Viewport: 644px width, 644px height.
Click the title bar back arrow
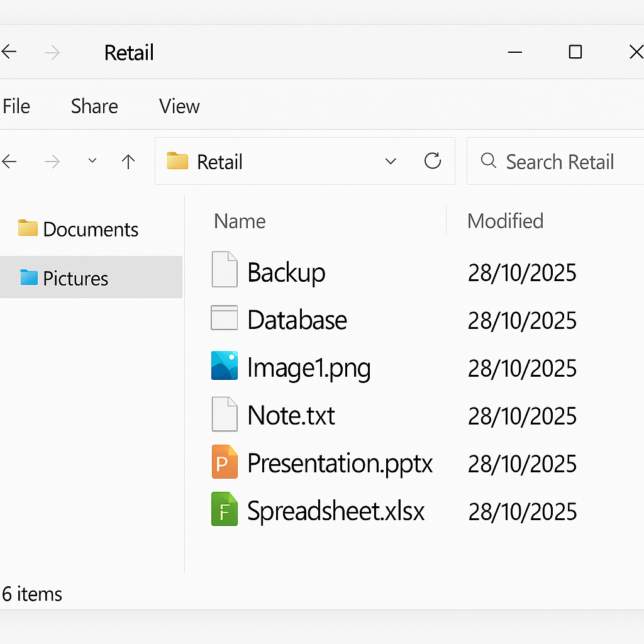pyautogui.click(x=9, y=53)
